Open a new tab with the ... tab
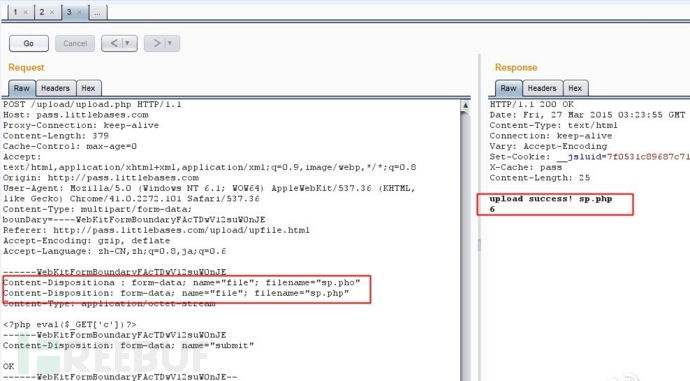 click(98, 13)
